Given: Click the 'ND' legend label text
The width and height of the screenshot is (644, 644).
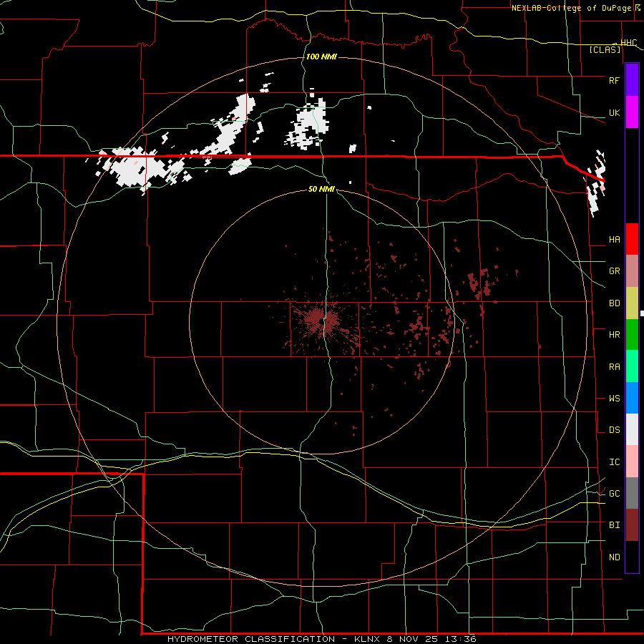Looking at the screenshot, I should point(614,557).
